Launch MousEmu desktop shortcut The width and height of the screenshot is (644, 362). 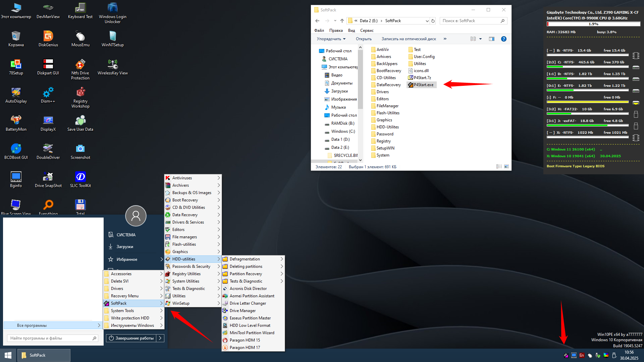coord(80,39)
